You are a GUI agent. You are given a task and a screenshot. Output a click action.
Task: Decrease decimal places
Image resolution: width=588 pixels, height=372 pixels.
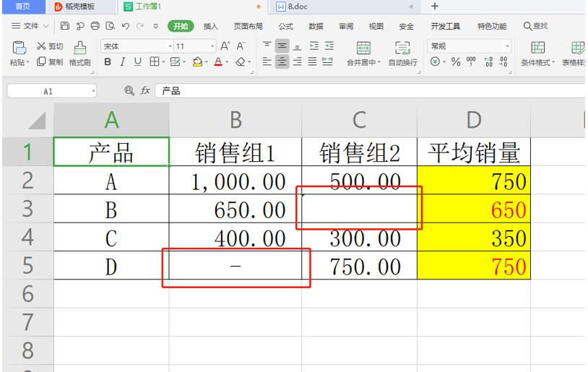coord(503,61)
